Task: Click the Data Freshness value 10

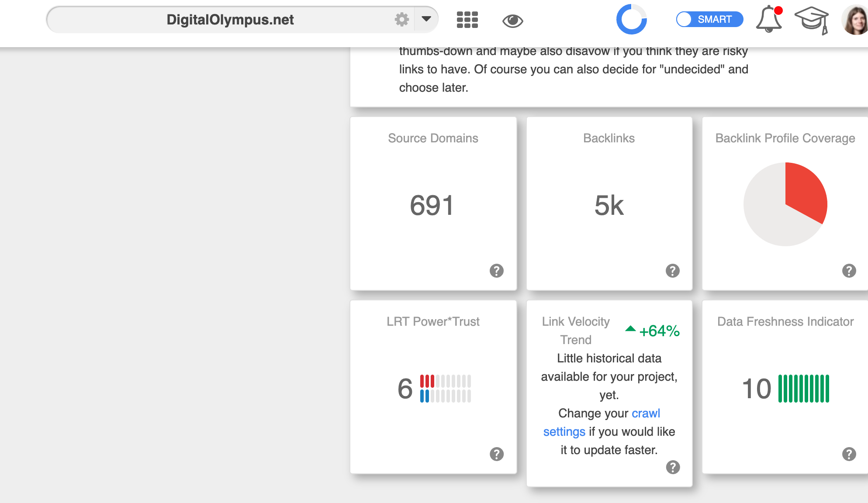Action: coord(757,389)
